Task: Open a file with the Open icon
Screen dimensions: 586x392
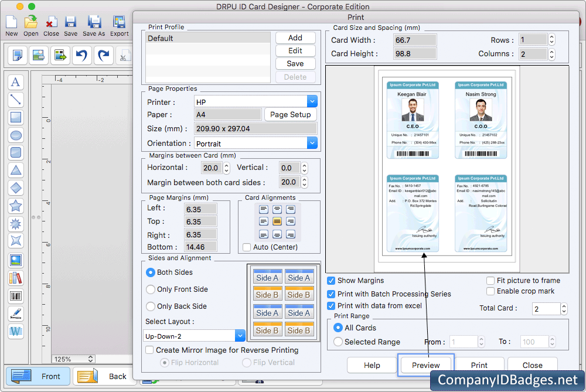Action: pyautogui.click(x=31, y=22)
